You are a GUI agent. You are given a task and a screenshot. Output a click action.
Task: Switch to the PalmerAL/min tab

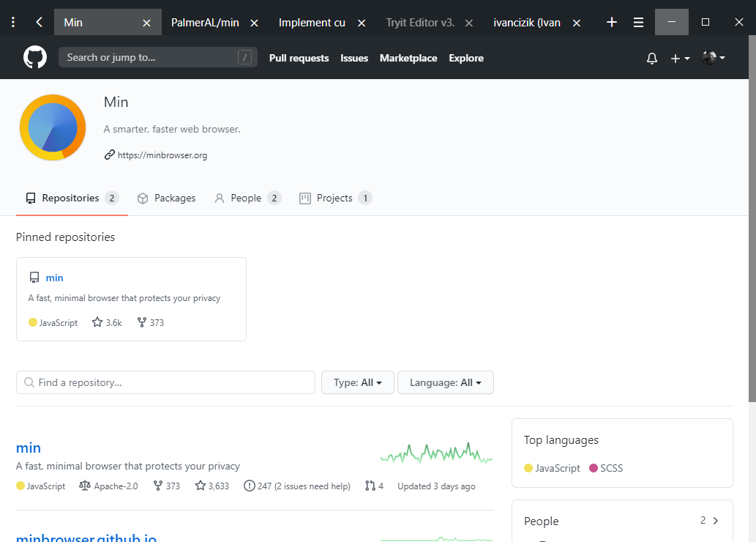click(205, 23)
